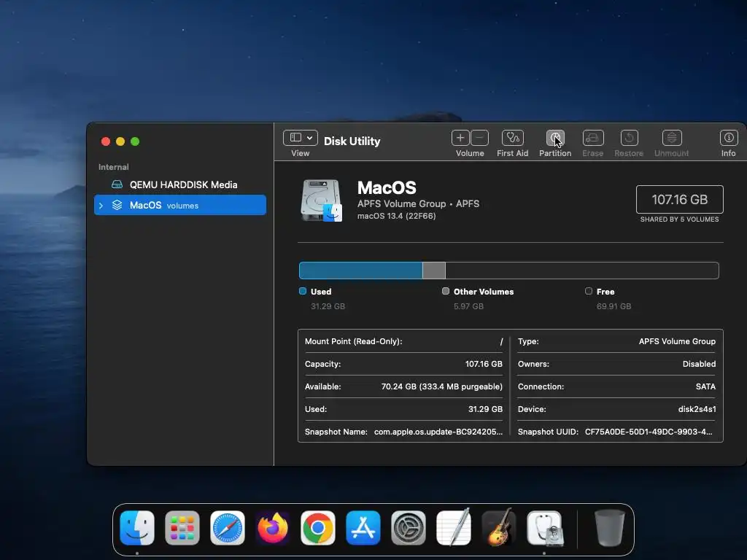Viewport: 747px width, 560px height.
Task: Open Launchpad from the Dock
Action: click(x=182, y=528)
